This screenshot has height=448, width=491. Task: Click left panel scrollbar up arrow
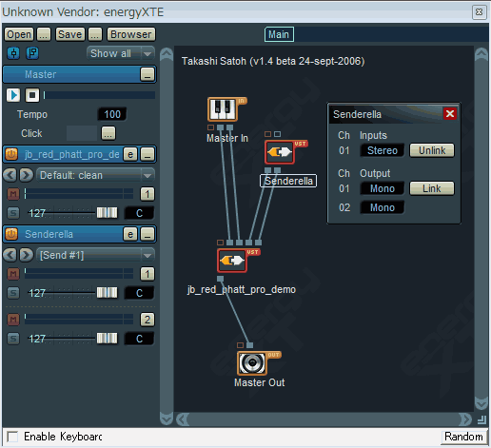(167, 54)
